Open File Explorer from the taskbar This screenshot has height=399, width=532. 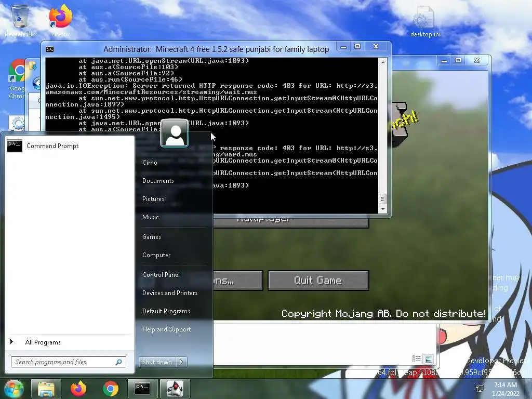pos(46,389)
